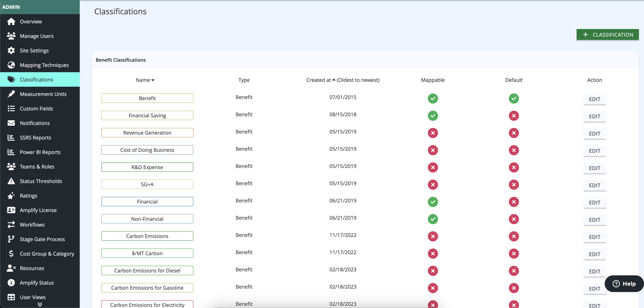This screenshot has height=308, width=644.
Task: Open the Notifications envelope icon
Action: coord(11,123)
